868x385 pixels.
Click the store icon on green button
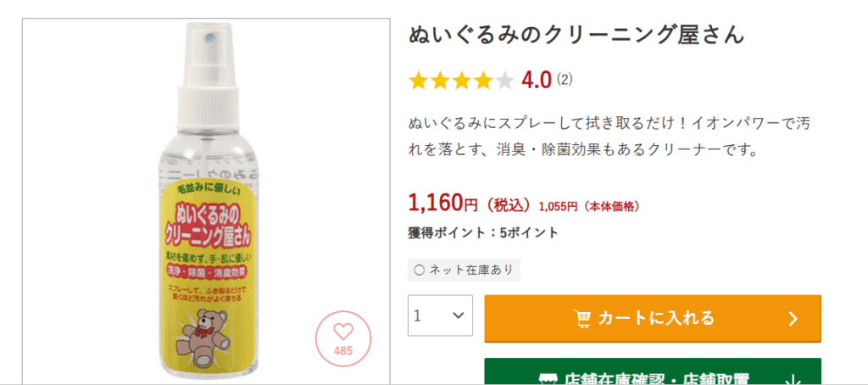tap(548, 378)
